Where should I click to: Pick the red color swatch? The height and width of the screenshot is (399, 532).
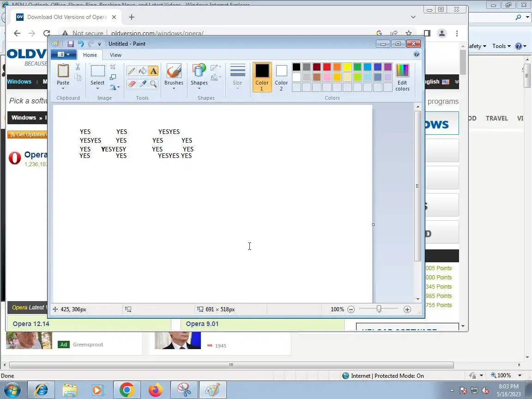coord(327,67)
